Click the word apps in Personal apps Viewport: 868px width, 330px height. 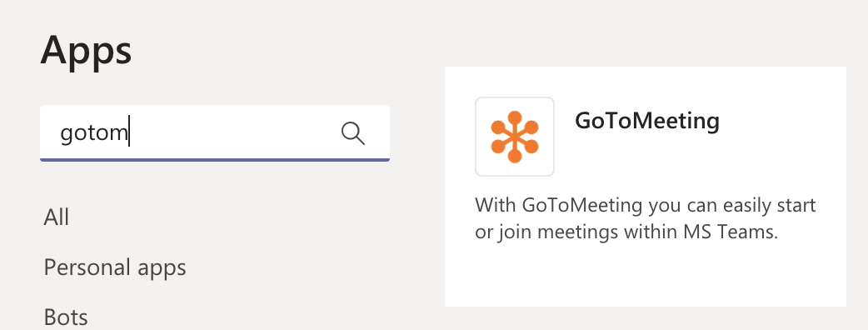tap(161, 269)
